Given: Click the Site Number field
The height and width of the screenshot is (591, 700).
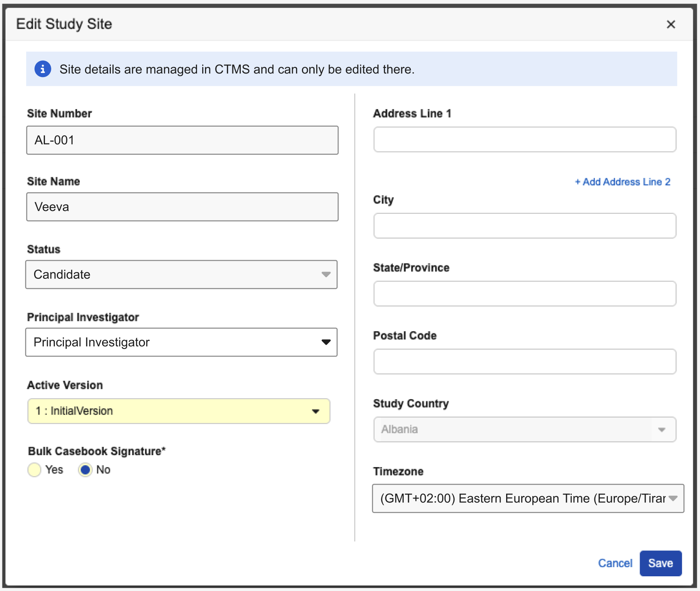Looking at the screenshot, I should pos(182,140).
